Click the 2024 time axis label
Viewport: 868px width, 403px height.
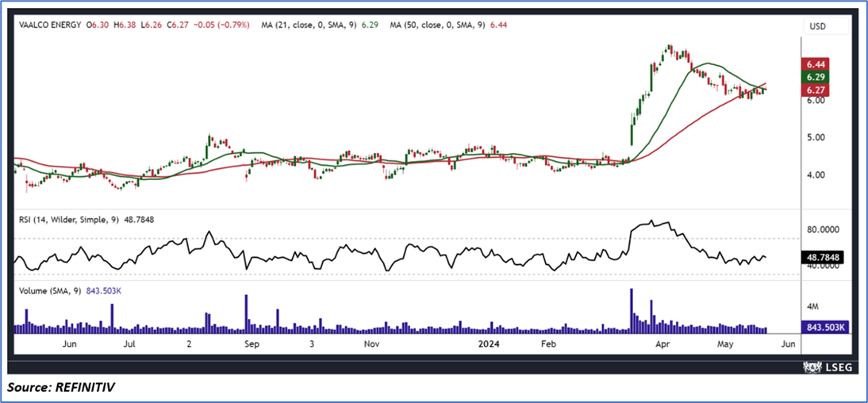[489, 344]
